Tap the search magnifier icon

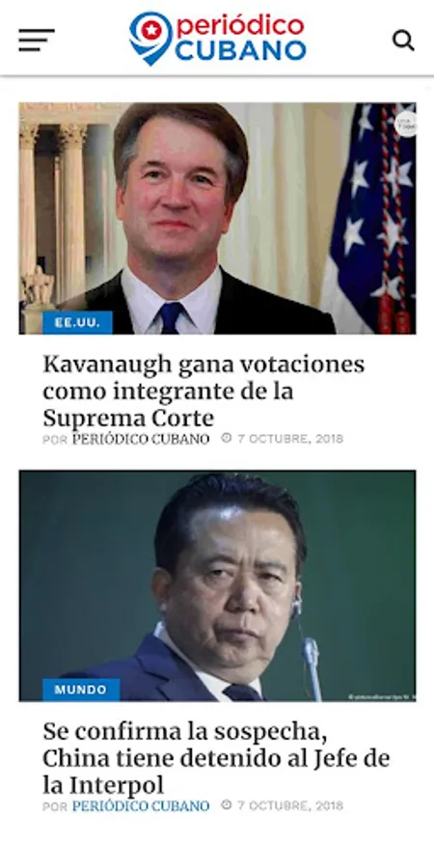[403, 40]
